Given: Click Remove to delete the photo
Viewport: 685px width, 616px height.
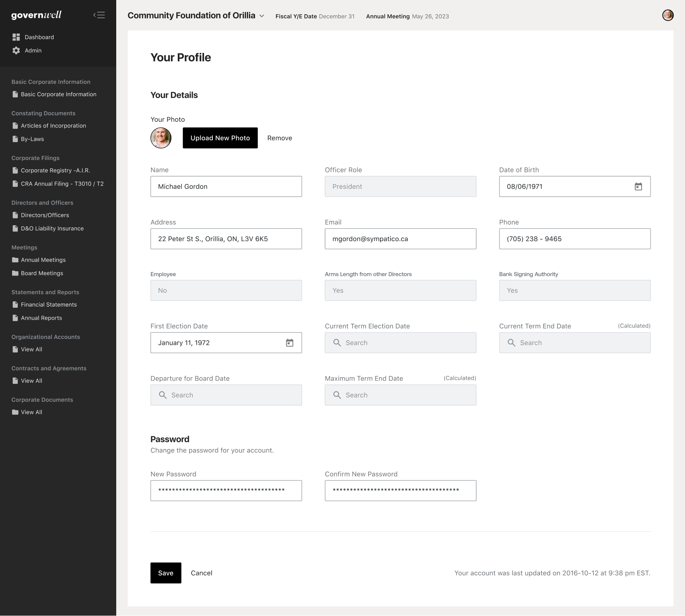Looking at the screenshot, I should [x=279, y=138].
